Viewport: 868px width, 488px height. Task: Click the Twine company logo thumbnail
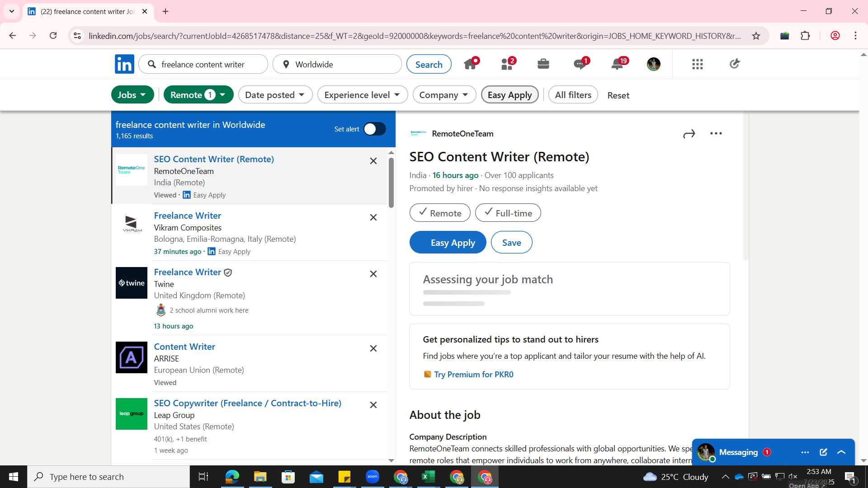132,283
